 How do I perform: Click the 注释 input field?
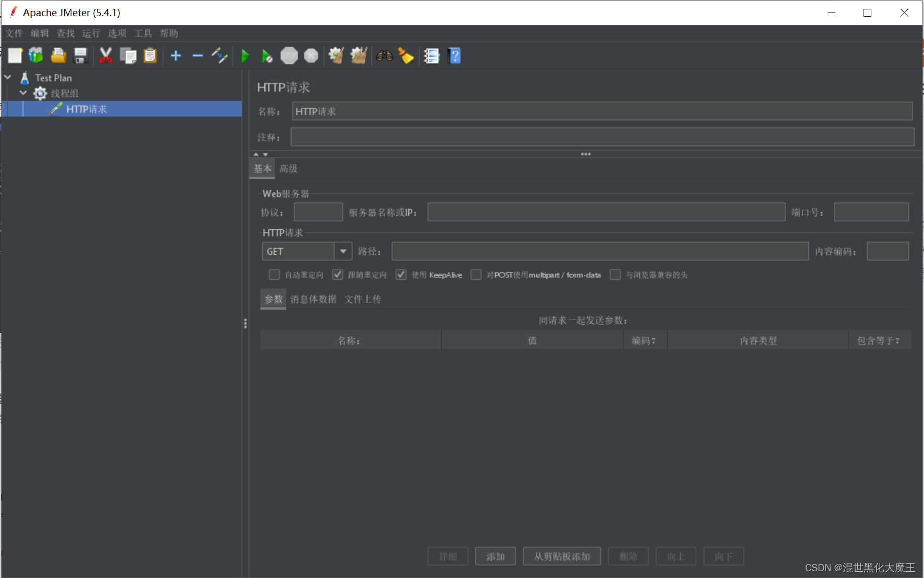(602, 137)
